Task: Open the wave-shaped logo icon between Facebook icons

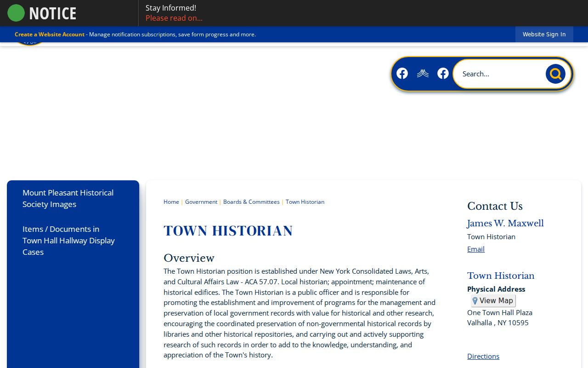Action: click(x=423, y=74)
